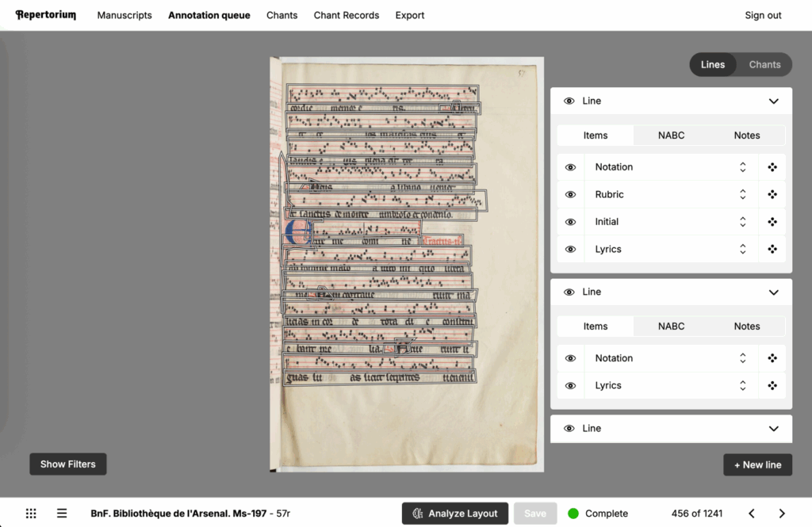
Task: Click the hamburger list icon in bottom bar
Action: click(62, 514)
